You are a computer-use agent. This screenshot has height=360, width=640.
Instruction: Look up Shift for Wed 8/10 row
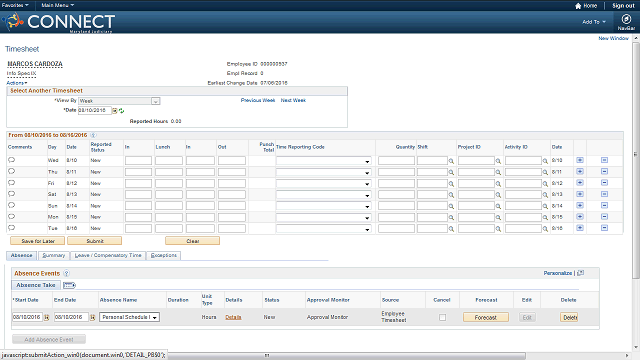(x=451, y=161)
